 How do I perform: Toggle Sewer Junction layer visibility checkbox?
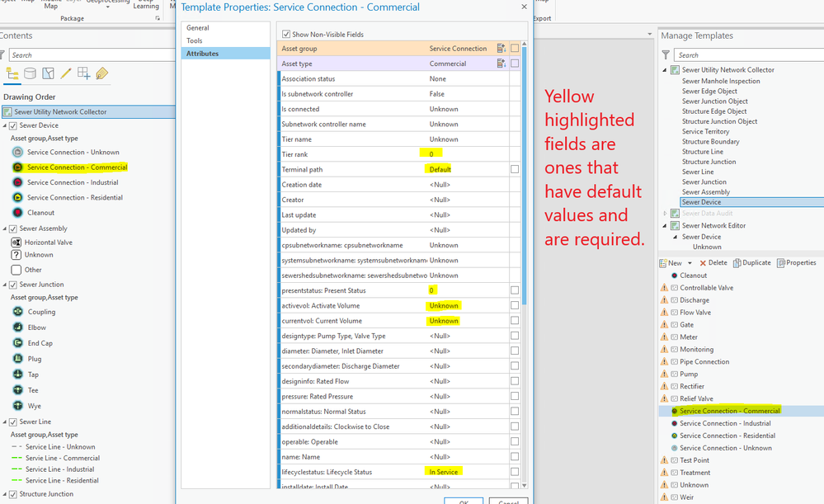click(x=13, y=285)
